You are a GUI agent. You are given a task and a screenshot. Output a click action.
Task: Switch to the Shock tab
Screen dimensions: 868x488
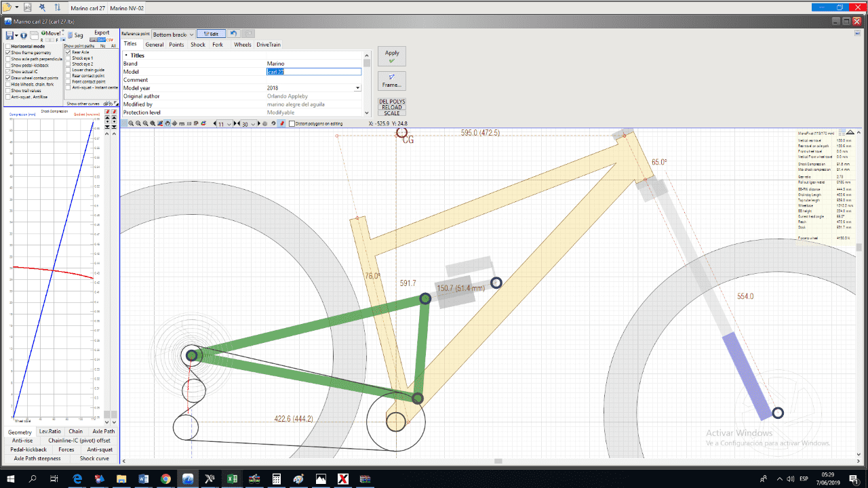[197, 45]
